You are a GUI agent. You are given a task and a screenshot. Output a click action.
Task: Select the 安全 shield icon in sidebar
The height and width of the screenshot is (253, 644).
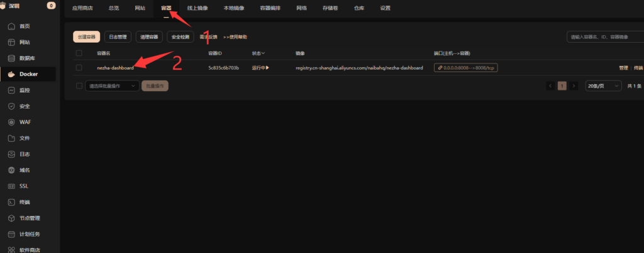pos(11,106)
